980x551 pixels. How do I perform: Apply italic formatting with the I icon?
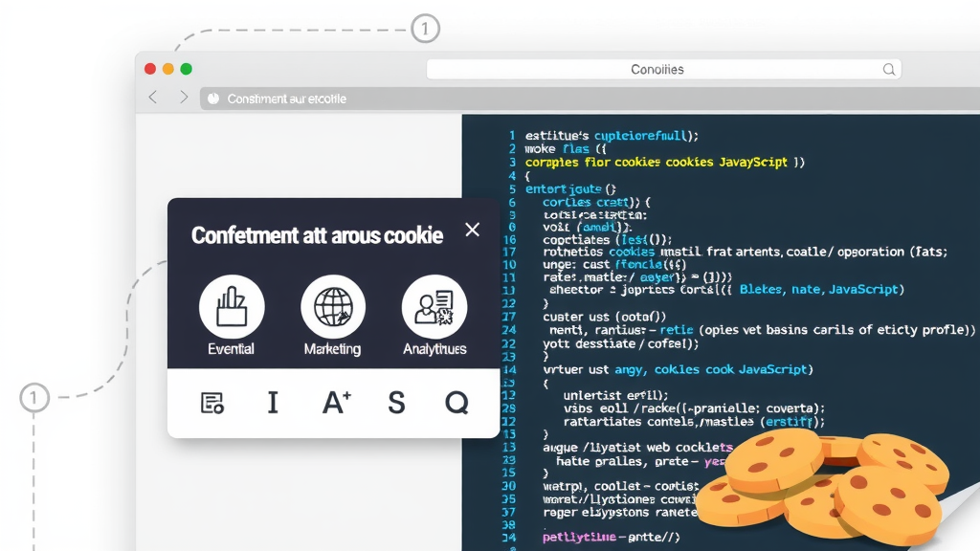pyautogui.click(x=273, y=403)
